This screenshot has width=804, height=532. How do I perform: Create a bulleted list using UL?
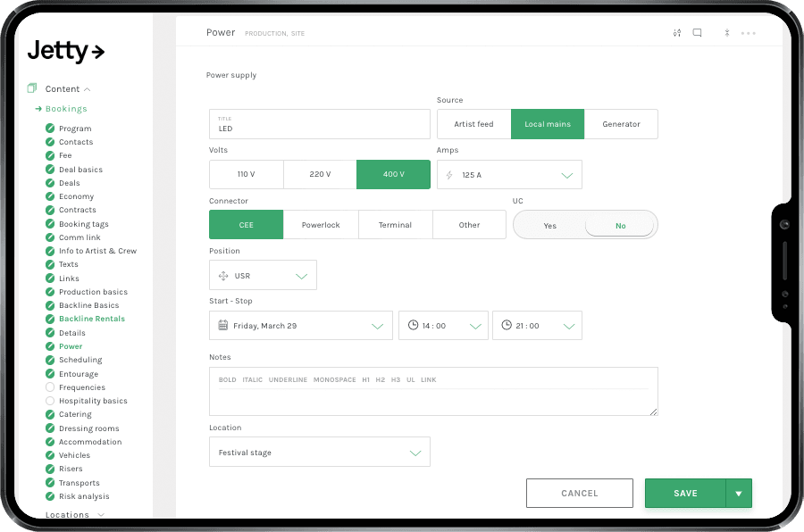[x=409, y=379]
